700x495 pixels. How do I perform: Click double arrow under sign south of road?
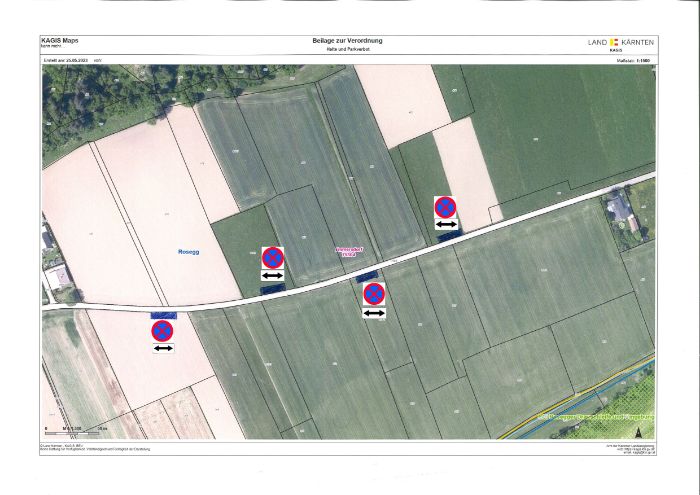[373, 313]
